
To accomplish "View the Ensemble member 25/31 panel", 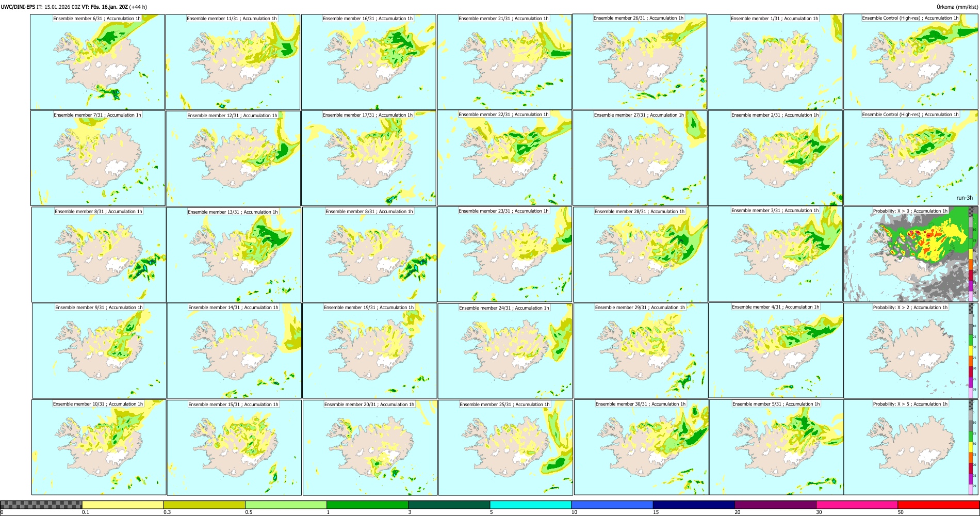I will pos(506,447).
